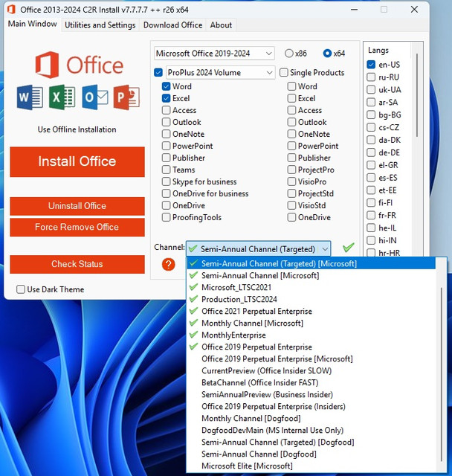Viewport: 452px width, 476px height.
Task: Check ProjectPro single product checkbox
Action: pyautogui.click(x=291, y=170)
